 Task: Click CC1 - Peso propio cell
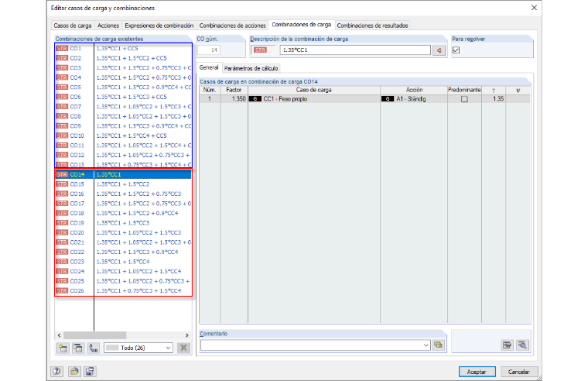pyautogui.click(x=314, y=99)
